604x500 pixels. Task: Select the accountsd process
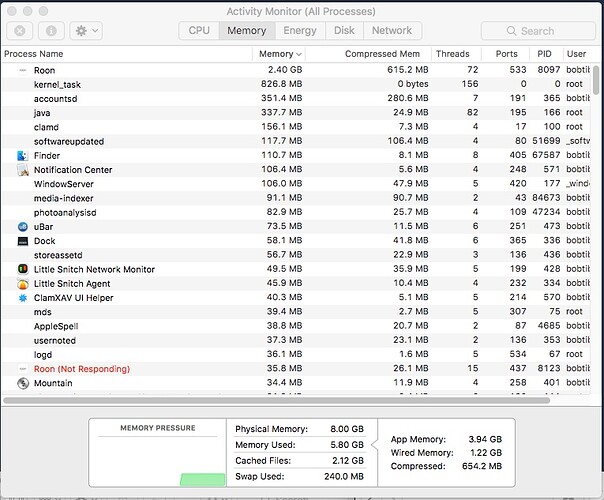pos(296,99)
